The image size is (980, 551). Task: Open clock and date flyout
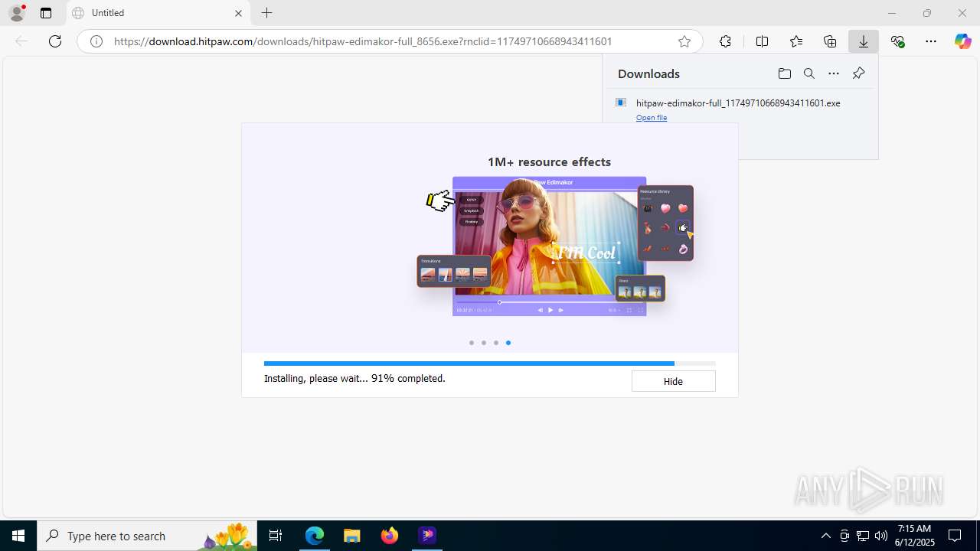pyautogui.click(x=914, y=536)
